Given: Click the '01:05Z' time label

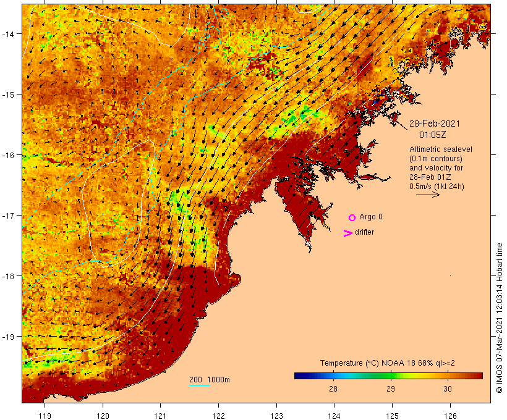Looking at the screenshot, I should [x=432, y=135].
